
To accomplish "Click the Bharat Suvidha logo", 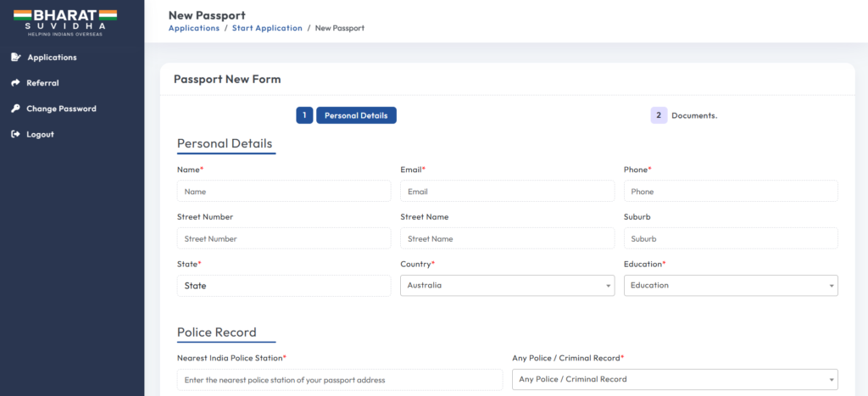I will 64,21.
